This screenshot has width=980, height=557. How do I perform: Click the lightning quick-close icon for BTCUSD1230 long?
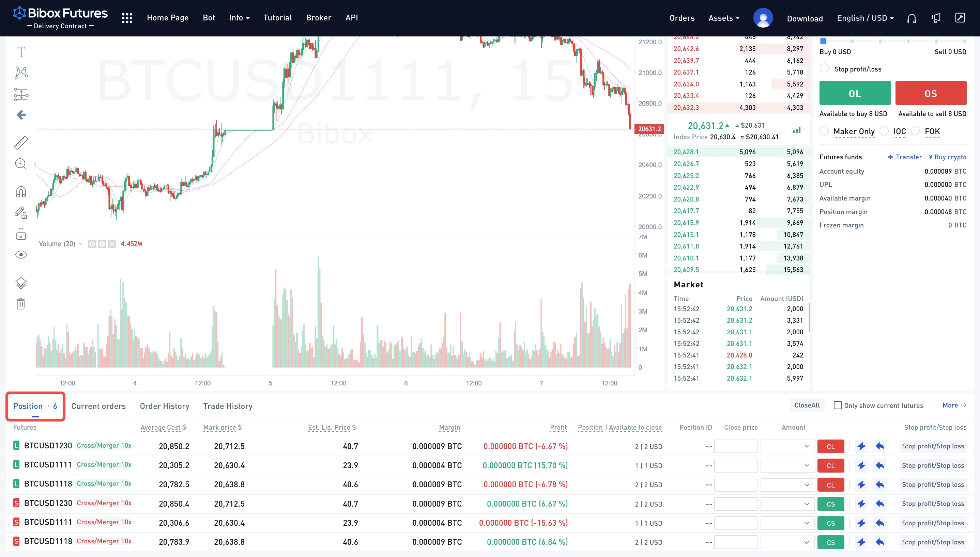pos(861,446)
